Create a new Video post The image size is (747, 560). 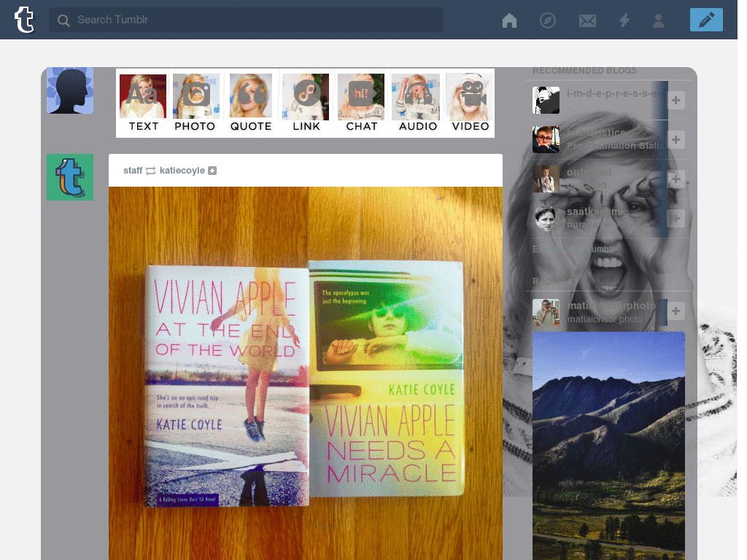tap(471, 102)
